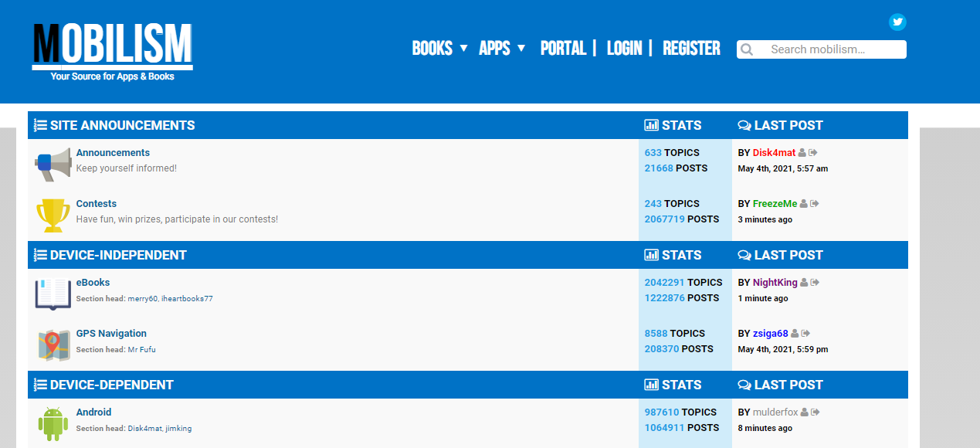Go to the Portal page
The image size is (980, 448).
[x=563, y=48]
